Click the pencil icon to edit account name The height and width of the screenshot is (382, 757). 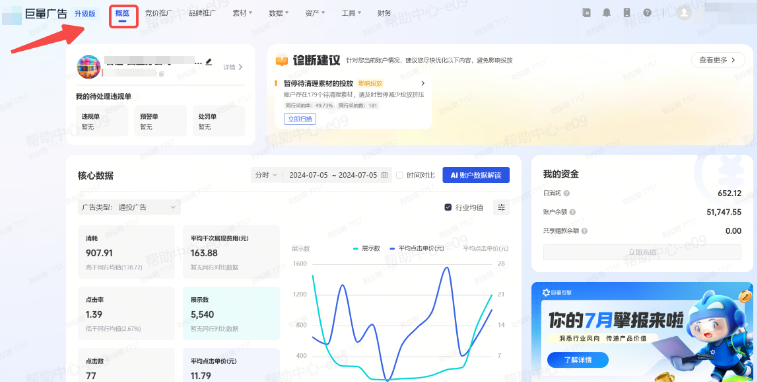[209, 62]
